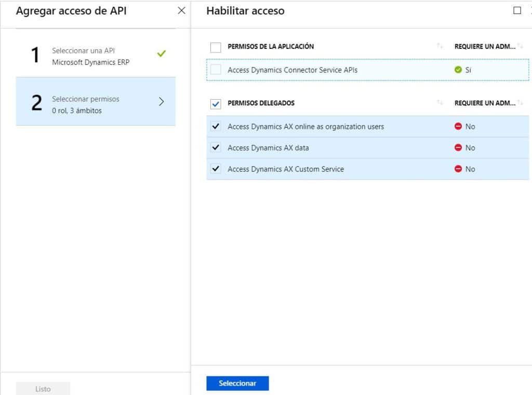The height and width of the screenshot is (395, 532).
Task: Select Access Dynamics Connector Service APIs row text
Action: point(292,70)
